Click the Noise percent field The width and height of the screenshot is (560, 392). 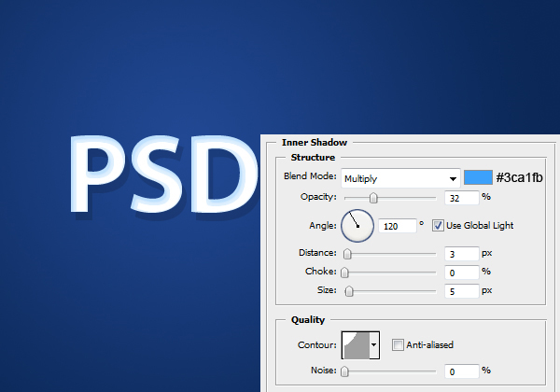tap(461, 371)
